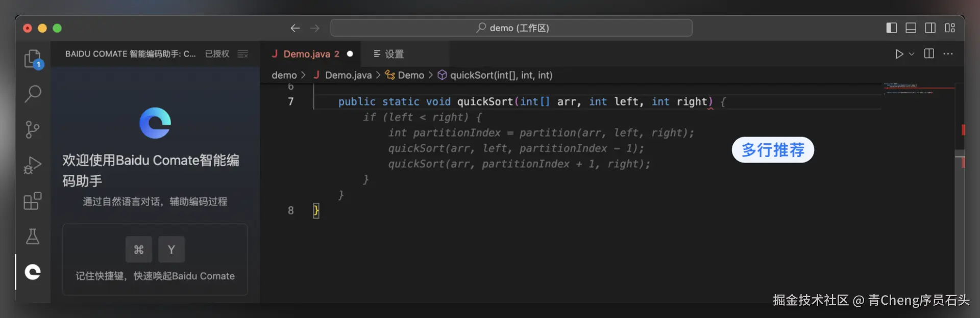The width and height of the screenshot is (980, 318).
Task: Run the Java file with play button
Action: [899, 54]
